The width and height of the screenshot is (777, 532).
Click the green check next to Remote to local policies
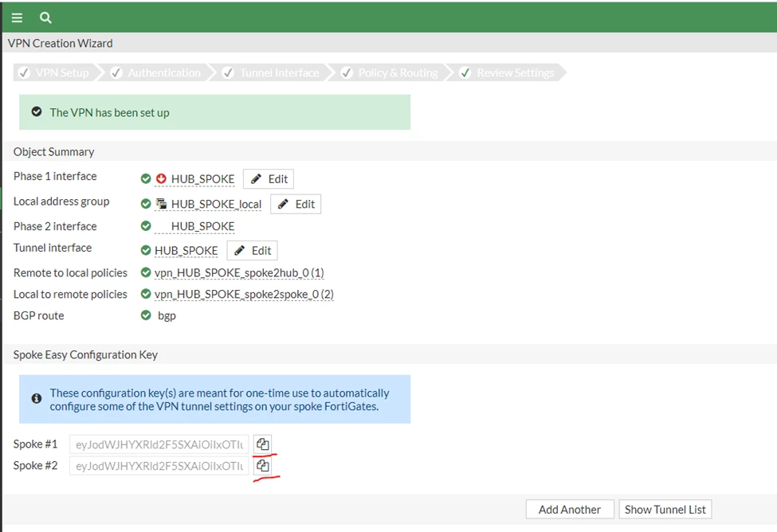click(x=146, y=272)
